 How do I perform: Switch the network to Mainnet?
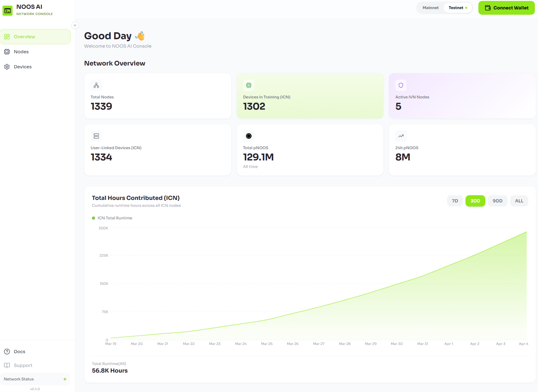pos(430,8)
